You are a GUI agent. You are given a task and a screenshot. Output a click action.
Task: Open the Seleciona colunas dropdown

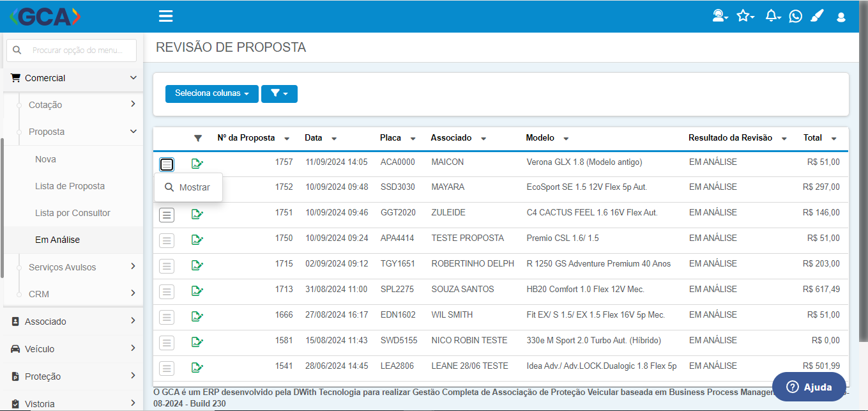click(212, 93)
